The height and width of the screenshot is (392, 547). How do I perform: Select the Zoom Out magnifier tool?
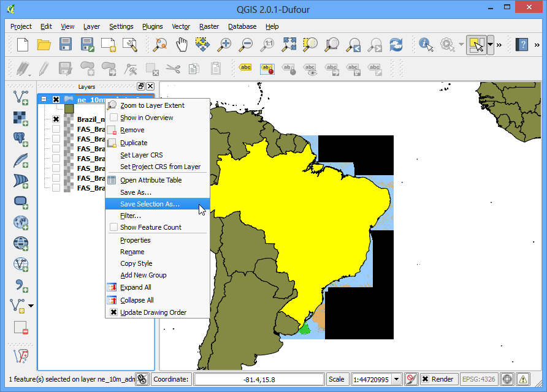coord(246,45)
